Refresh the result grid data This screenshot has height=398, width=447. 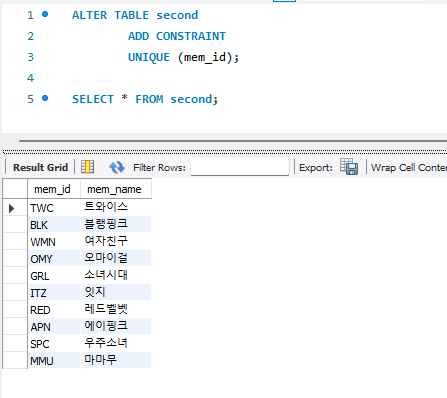click(117, 167)
